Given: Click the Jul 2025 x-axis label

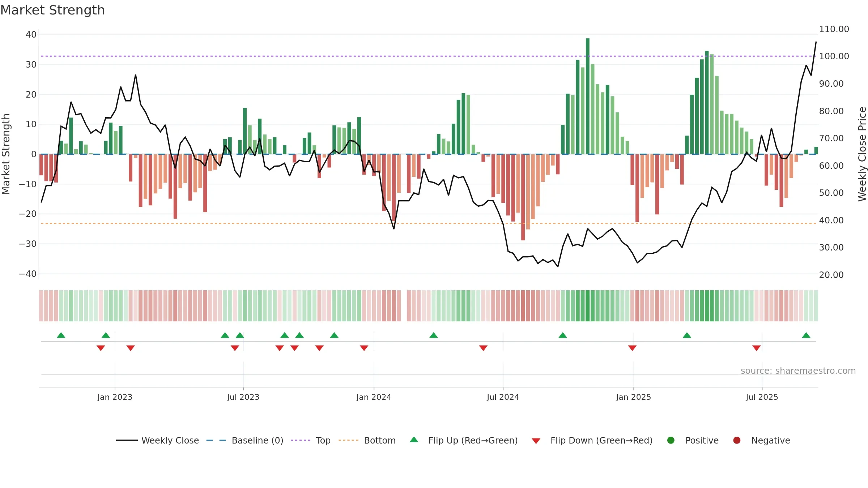Looking at the screenshot, I should click(762, 397).
